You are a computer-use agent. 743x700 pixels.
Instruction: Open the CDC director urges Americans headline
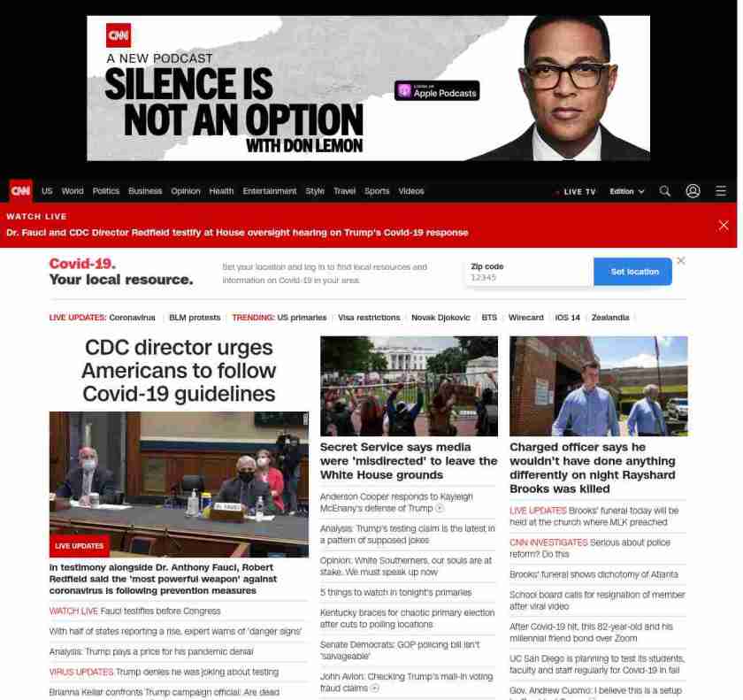pyautogui.click(x=179, y=370)
